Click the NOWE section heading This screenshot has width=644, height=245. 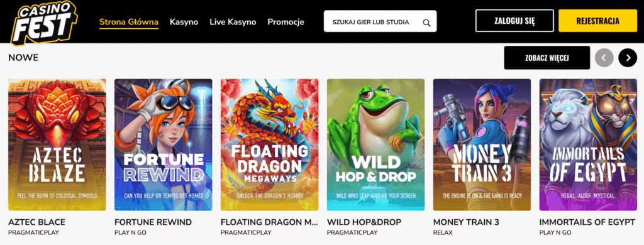[23, 58]
